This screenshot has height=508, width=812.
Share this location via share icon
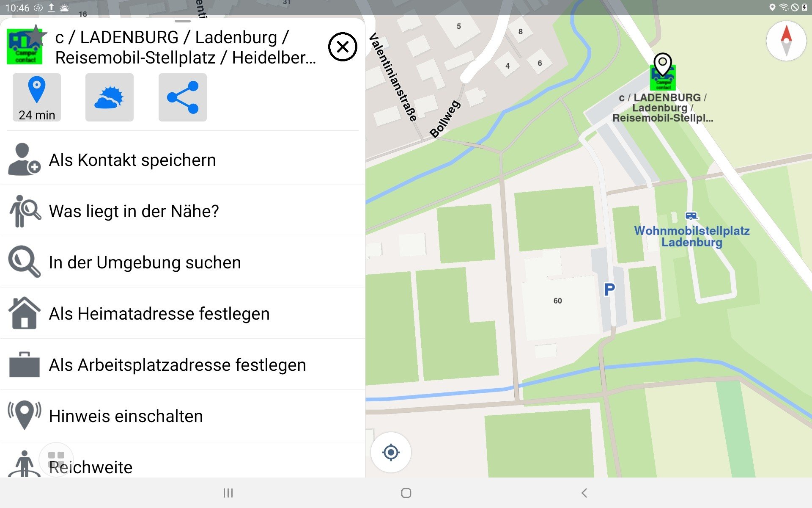tap(183, 97)
